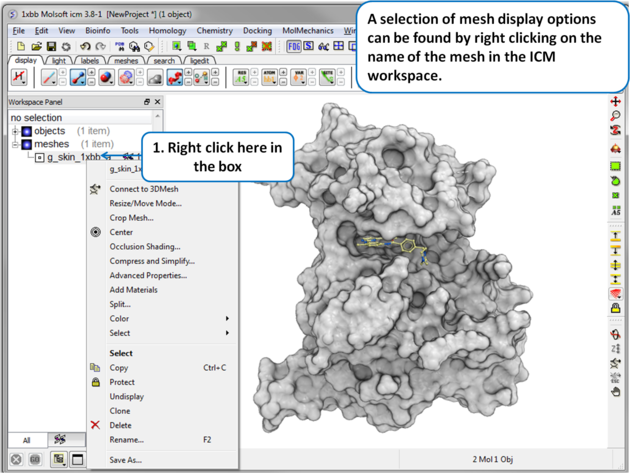The image size is (630, 473).
Task: Toggle the FOG button in toolbar
Action: (293, 46)
